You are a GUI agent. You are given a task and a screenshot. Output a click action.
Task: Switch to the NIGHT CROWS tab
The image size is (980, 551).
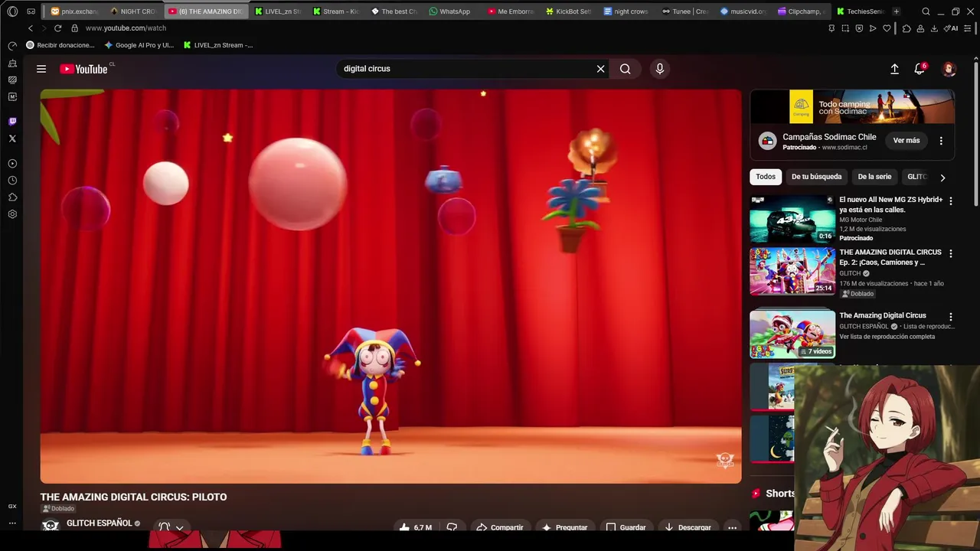(132, 11)
